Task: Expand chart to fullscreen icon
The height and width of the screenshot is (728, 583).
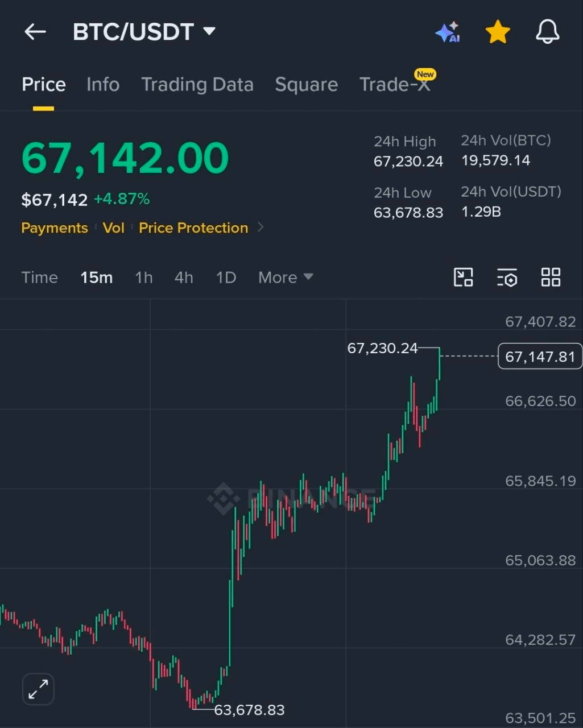Action: click(x=38, y=689)
